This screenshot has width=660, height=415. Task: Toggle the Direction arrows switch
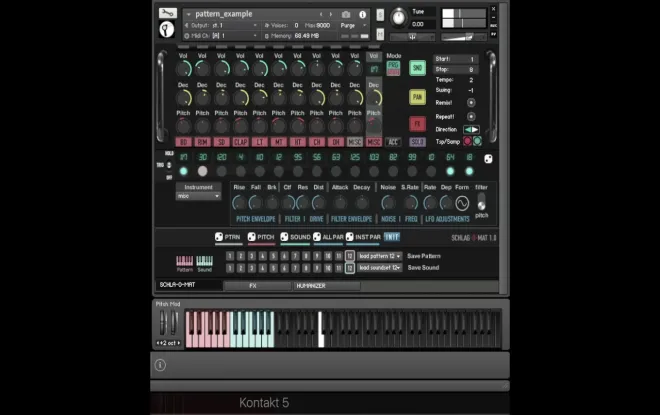pyautogui.click(x=471, y=130)
